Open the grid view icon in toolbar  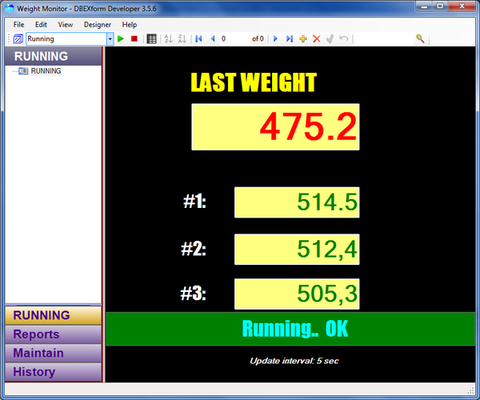152,39
